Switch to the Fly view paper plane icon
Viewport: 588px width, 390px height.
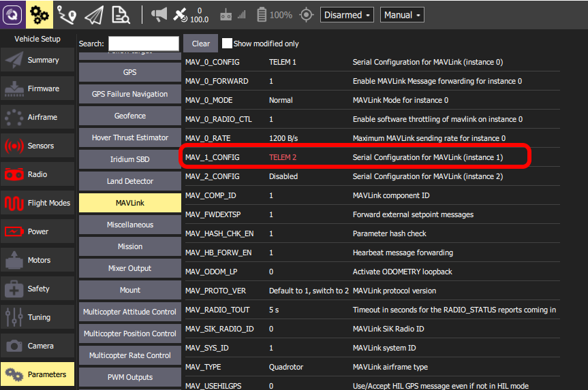(93, 14)
